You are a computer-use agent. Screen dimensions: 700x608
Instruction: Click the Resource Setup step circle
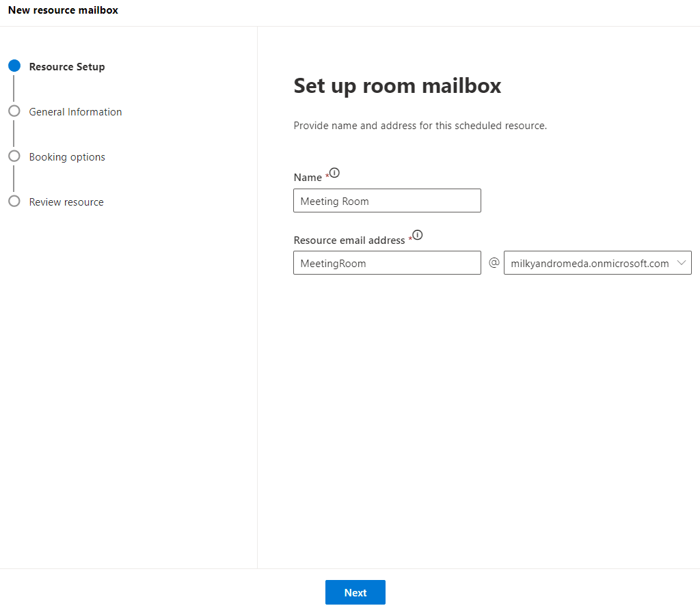[14, 66]
